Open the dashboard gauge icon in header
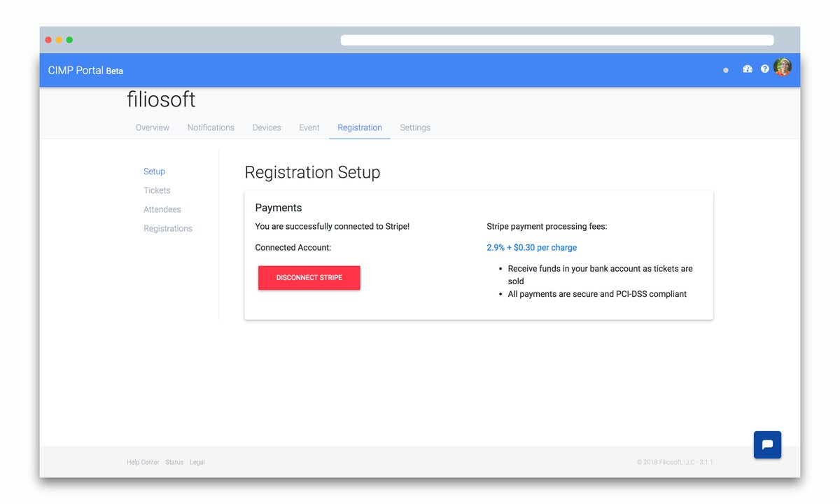 (747, 69)
